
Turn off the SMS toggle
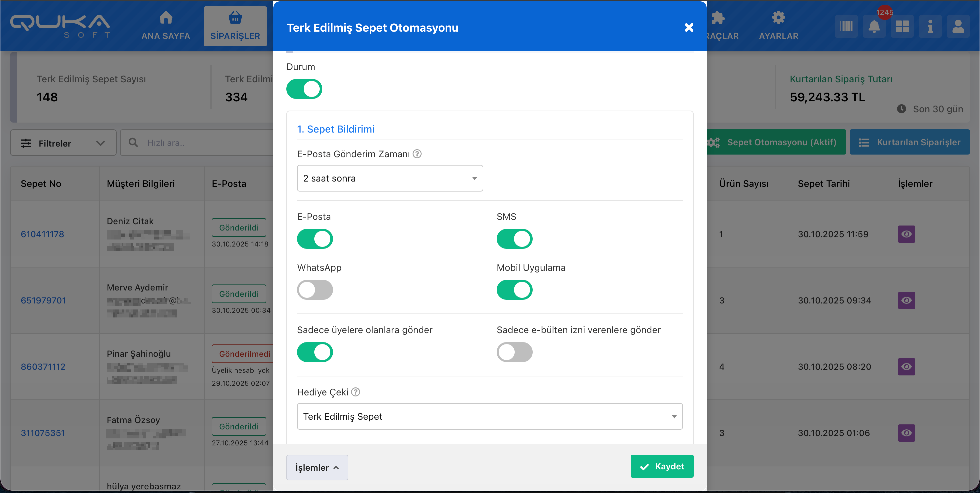pos(514,239)
